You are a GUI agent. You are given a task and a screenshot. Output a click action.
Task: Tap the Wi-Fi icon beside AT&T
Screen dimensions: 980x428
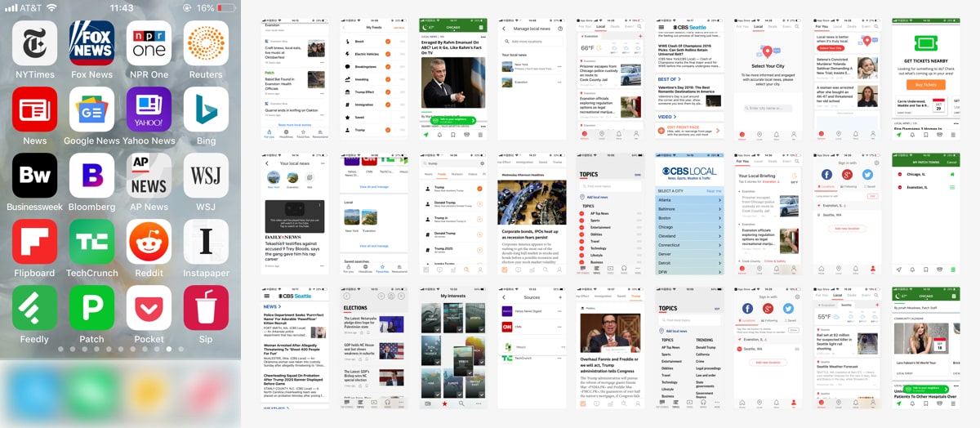pyautogui.click(x=52, y=7)
